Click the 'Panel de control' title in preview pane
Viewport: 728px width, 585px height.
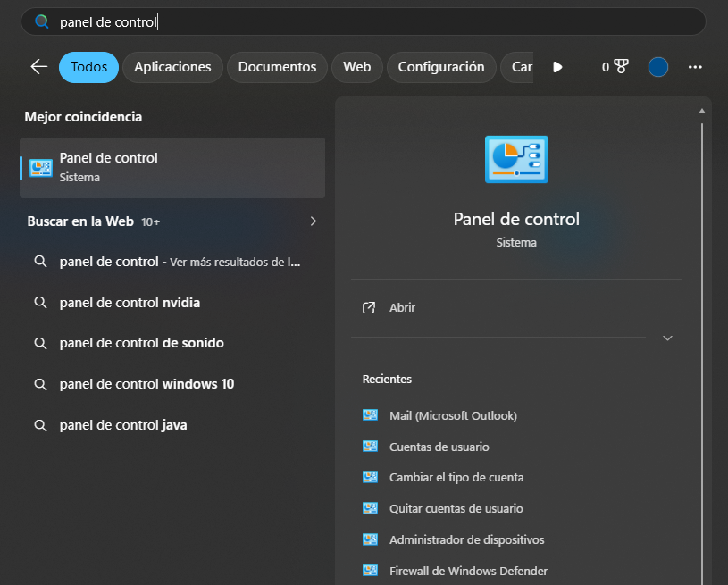[516, 219]
